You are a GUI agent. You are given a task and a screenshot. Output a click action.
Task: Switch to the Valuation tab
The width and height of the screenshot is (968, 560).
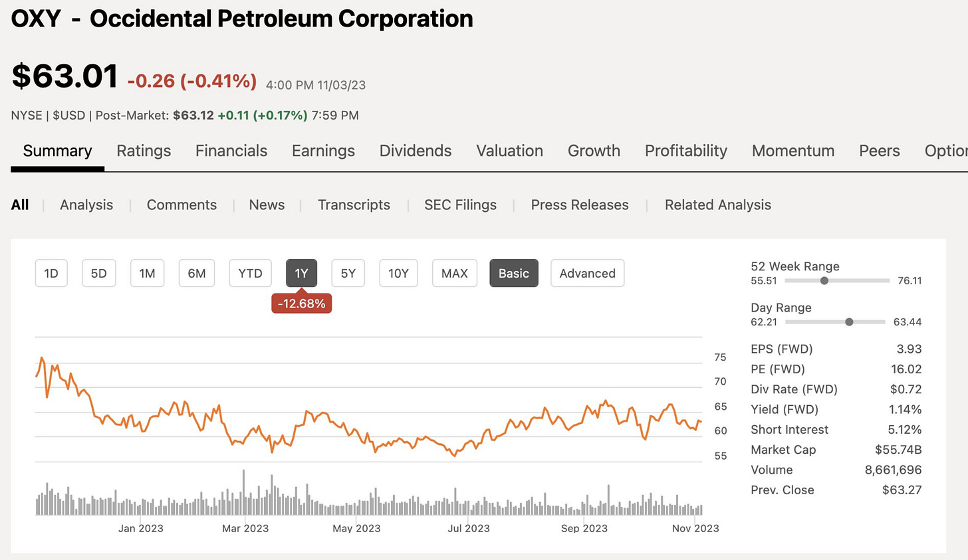click(509, 151)
